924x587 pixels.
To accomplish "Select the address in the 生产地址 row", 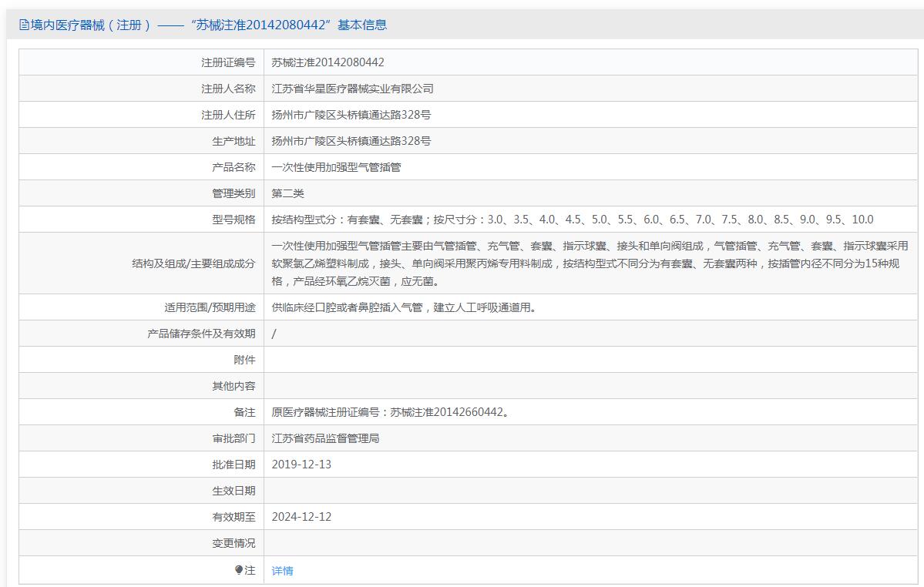I will [351, 141].
